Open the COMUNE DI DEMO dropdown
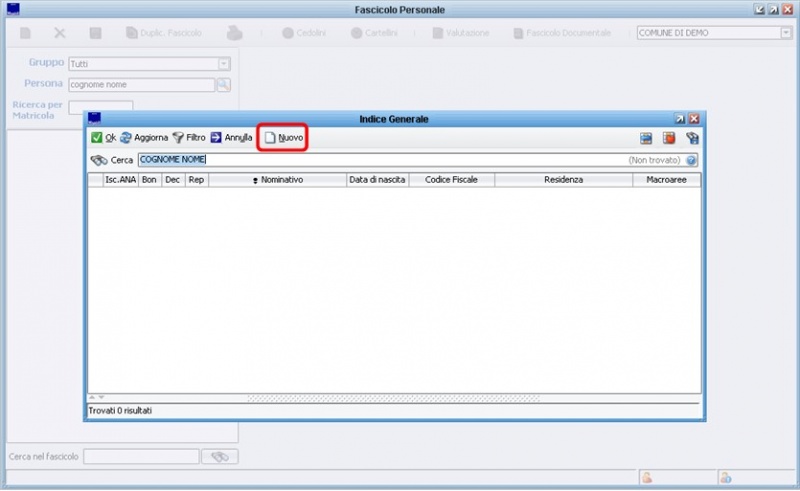 [x=786, y=33]
